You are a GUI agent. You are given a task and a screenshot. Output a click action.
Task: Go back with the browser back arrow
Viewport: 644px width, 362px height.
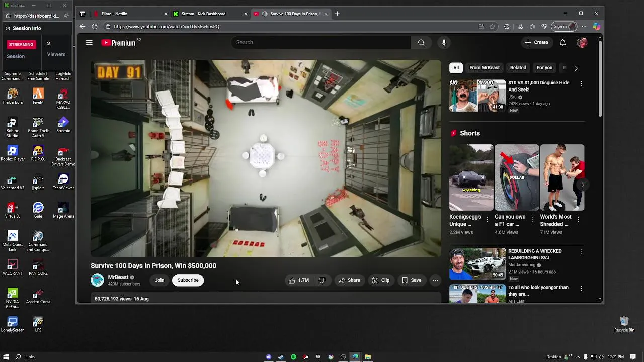point(83,26)
